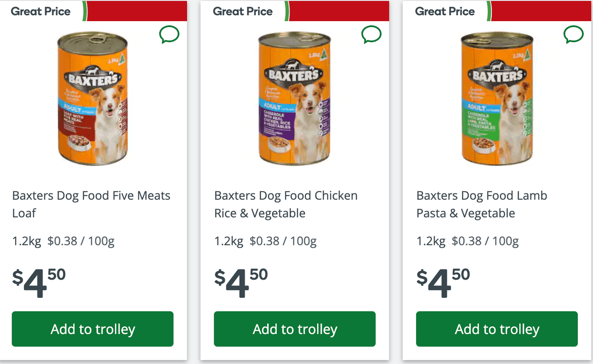Click the $4.50 price of Chicken Rice & Vegetable
593x364 pixels.
click(241, 282)
